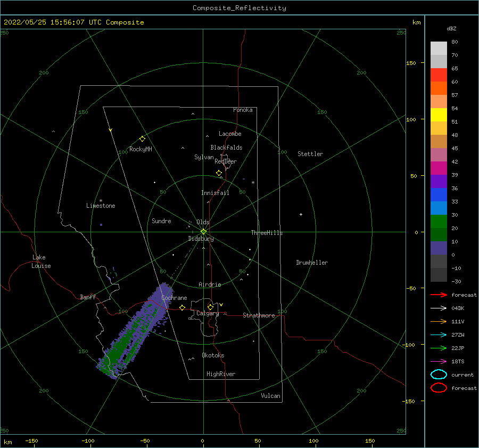Click the Ponoka label
Viewport: 479px width, 448px height.
(x=243, y=110)
